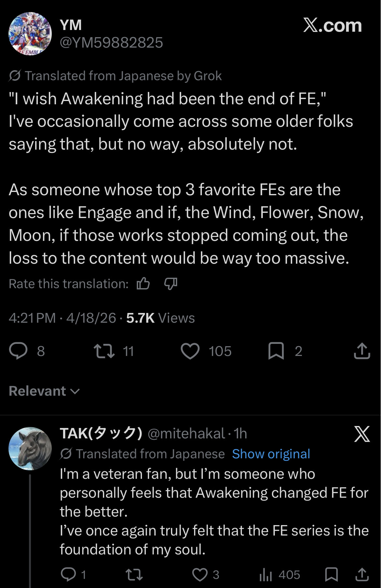Bookmark TAK's reply

tap(332, 574)
